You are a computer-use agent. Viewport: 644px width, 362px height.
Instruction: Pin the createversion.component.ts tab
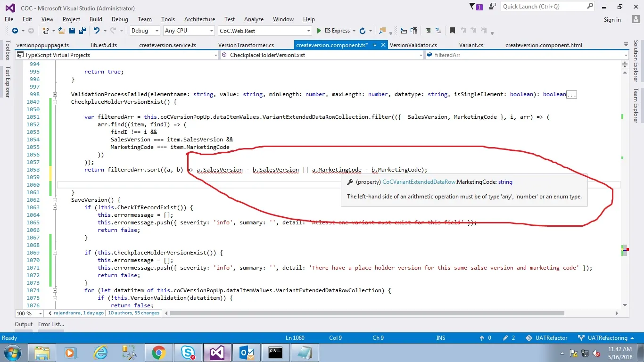click(x=374, y=45)
